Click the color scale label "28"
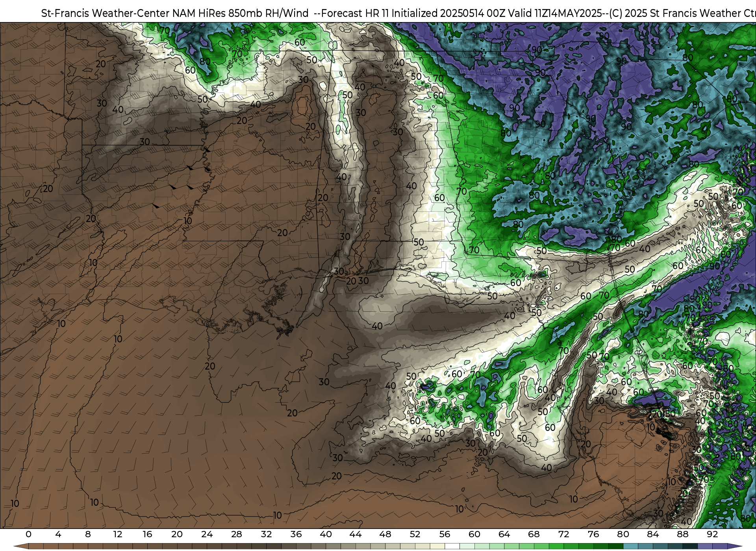Image resolution: width=756 pixels, height=551 pixels. pyautogui.click(x=237, y=534)
